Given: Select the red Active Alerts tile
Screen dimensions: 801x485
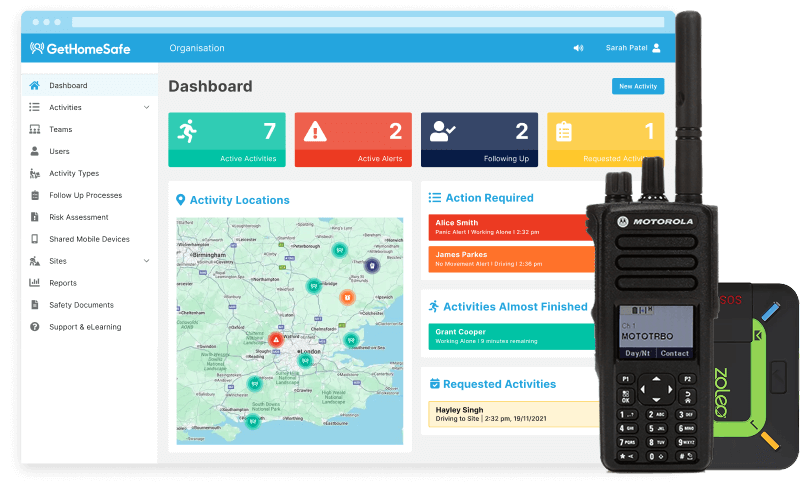Looking at the screenshot, I should [x=352, y=139].
